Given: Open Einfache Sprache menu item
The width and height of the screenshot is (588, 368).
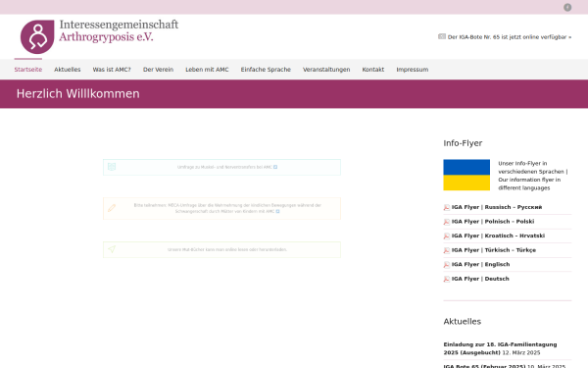Looking at the screenshot, I should point(266,70).
